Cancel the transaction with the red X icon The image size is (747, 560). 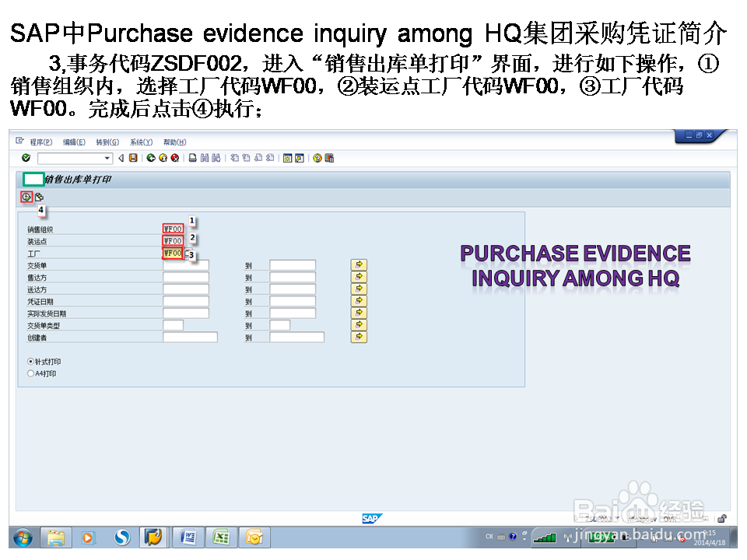pyautogui.click(x=174, y=158)
